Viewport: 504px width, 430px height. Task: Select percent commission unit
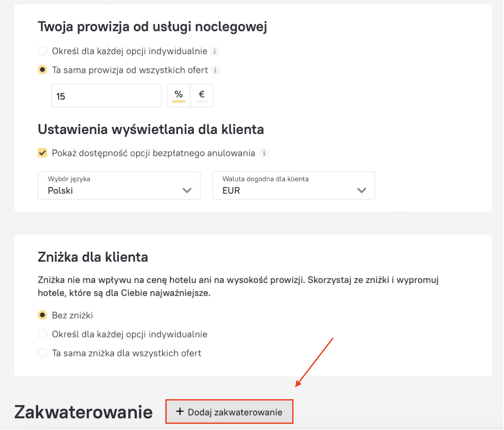point(179,95)
